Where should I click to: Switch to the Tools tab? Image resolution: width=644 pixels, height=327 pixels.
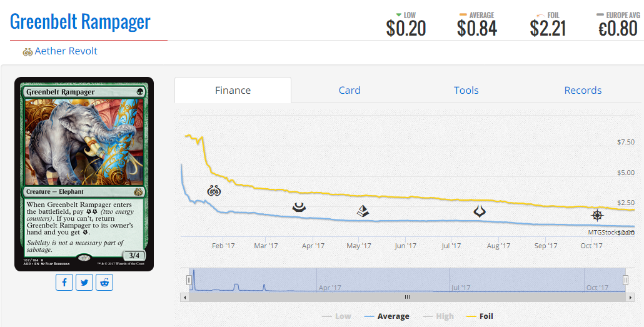(466, 91)
